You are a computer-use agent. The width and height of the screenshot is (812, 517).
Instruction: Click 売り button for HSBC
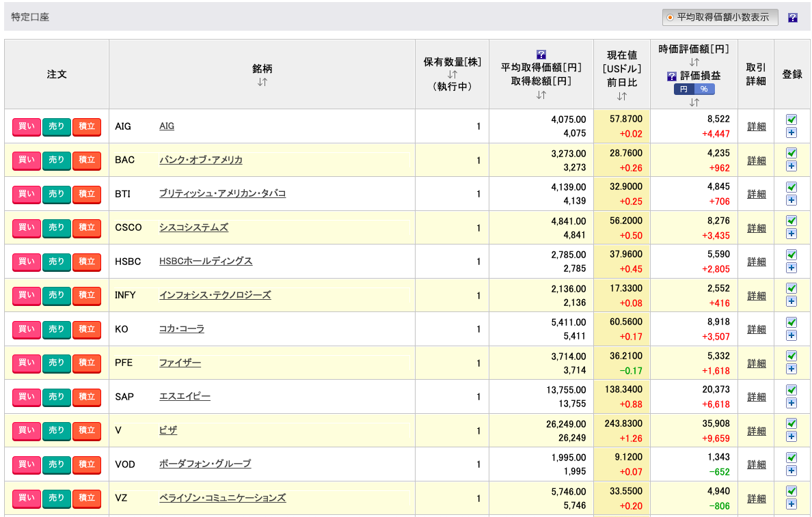point(57,262)
